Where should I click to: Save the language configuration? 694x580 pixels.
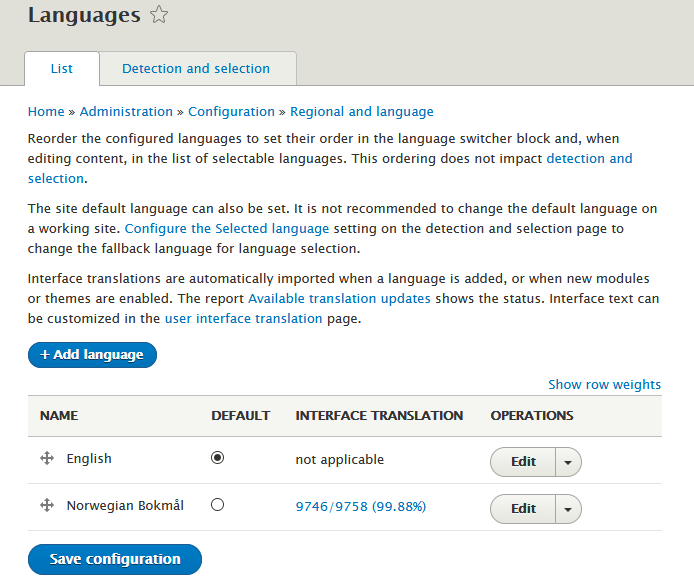(115, 559)
